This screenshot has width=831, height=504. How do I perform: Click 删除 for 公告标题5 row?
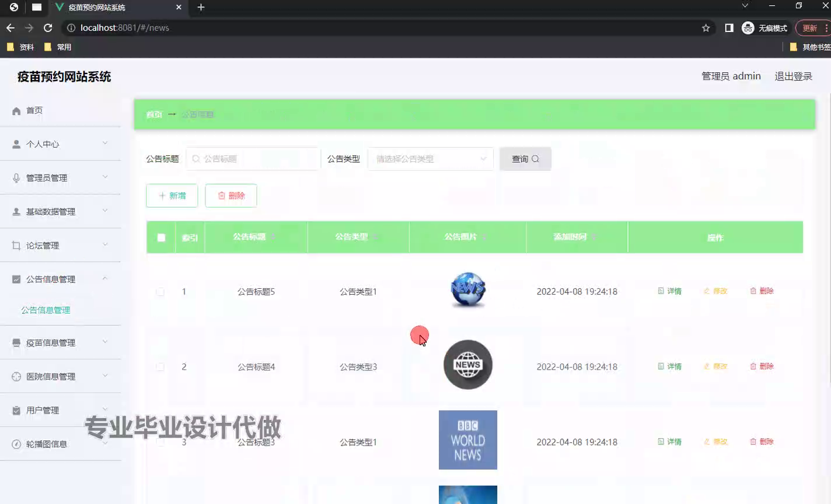pos(762,291)
